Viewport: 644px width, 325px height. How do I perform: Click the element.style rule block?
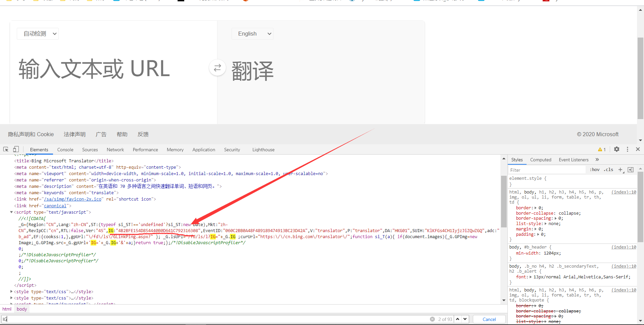click(x=573, y=181)
